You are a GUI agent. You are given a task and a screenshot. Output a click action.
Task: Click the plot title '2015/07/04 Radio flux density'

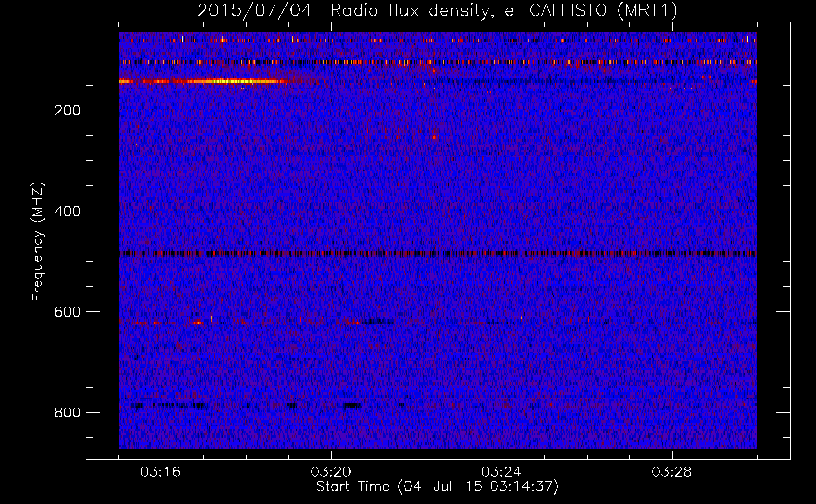pyautogui.click(x=438, y=10)
